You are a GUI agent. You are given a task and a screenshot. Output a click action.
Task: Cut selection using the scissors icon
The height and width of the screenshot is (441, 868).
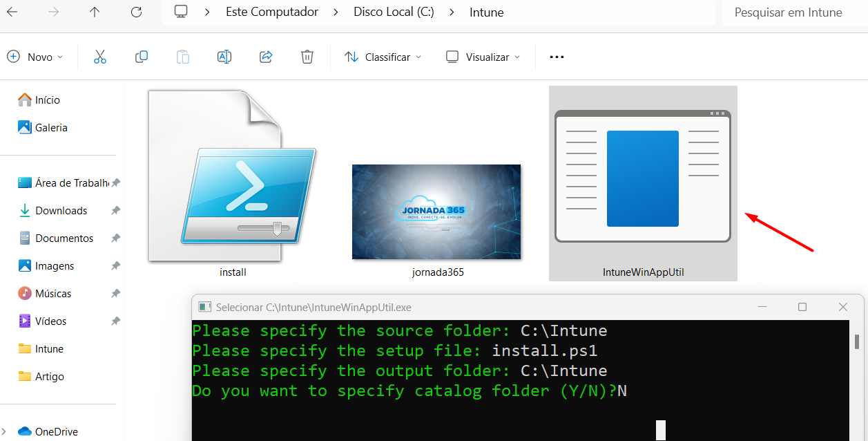[x=99, y=56]
